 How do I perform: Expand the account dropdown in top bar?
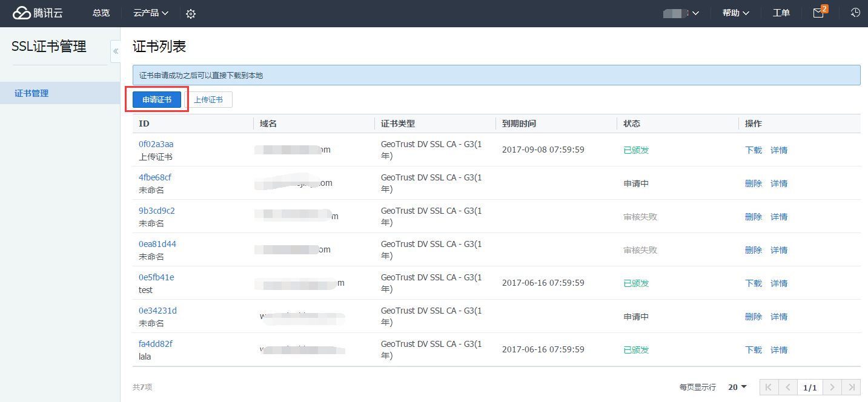(x=681, y=13)
